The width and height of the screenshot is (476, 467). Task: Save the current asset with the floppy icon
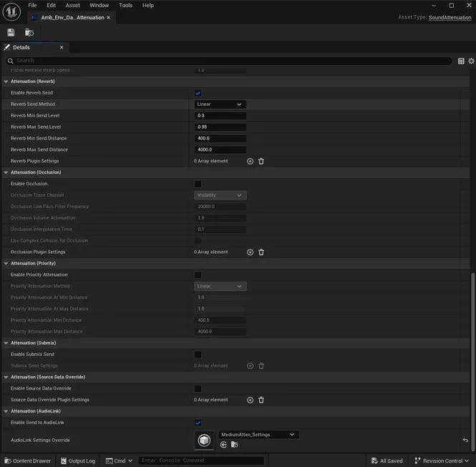coord(11,32)
